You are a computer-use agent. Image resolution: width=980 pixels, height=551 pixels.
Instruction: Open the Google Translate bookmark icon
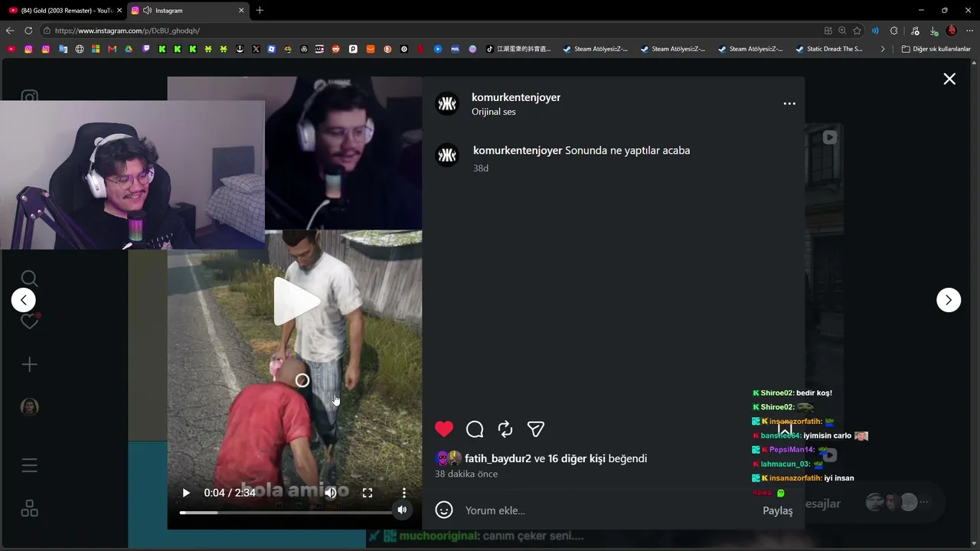[x=63, y=49]
